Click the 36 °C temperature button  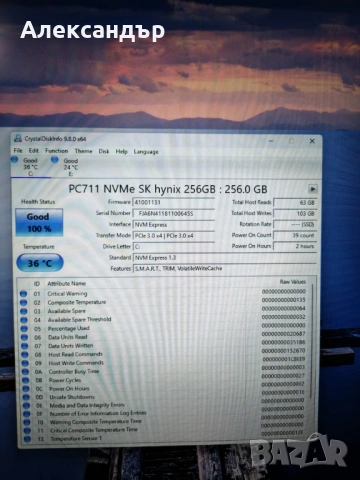pyautogui.click(x=40, y=263)
